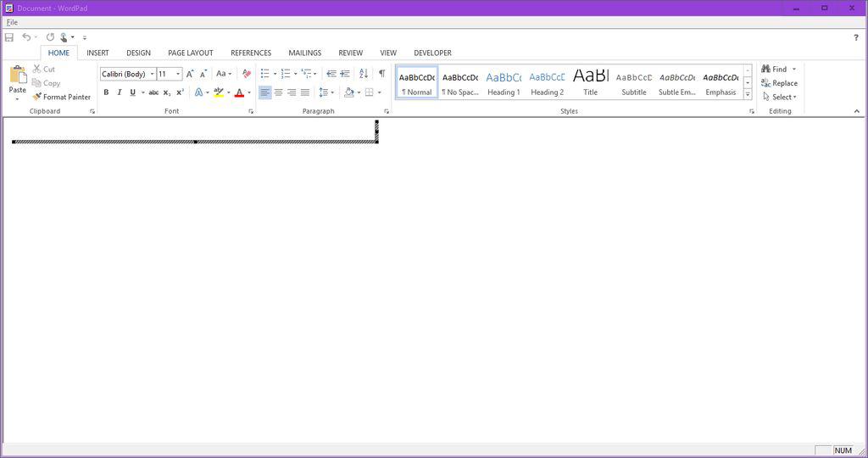Click the Decrease Indent icon
Image resolution: width=868 pixels, height=458 pixels.
point(331,74)
